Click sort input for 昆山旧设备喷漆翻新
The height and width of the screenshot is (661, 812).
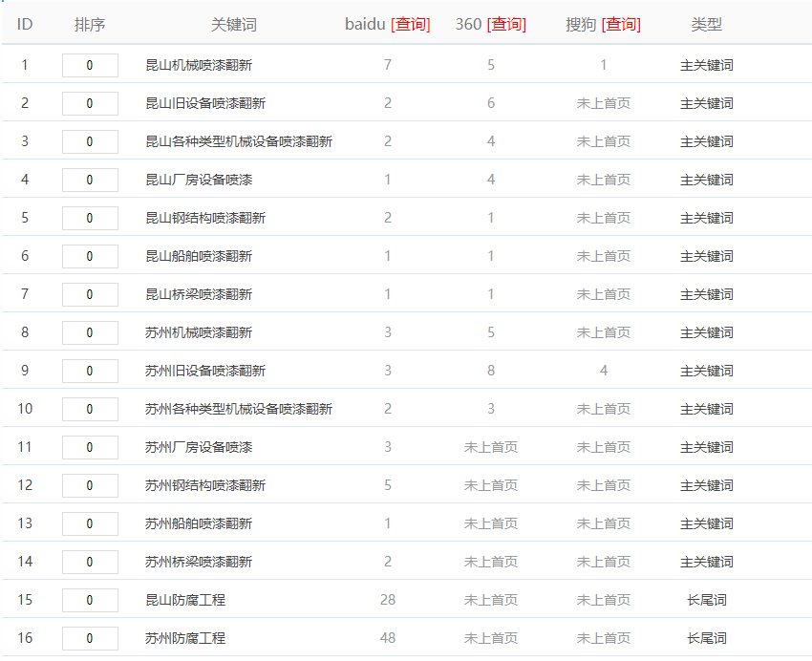click(x=90, y=103)
